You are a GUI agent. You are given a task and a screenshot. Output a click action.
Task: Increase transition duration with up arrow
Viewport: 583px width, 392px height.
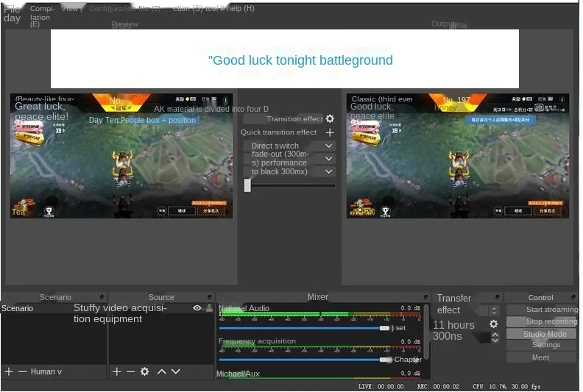[x=495, y=335]
